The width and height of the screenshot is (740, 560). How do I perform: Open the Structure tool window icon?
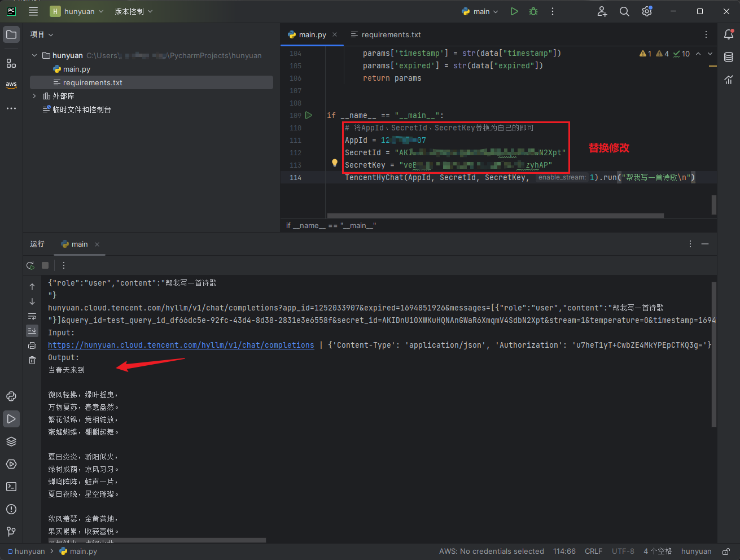(x=11, y=63)
